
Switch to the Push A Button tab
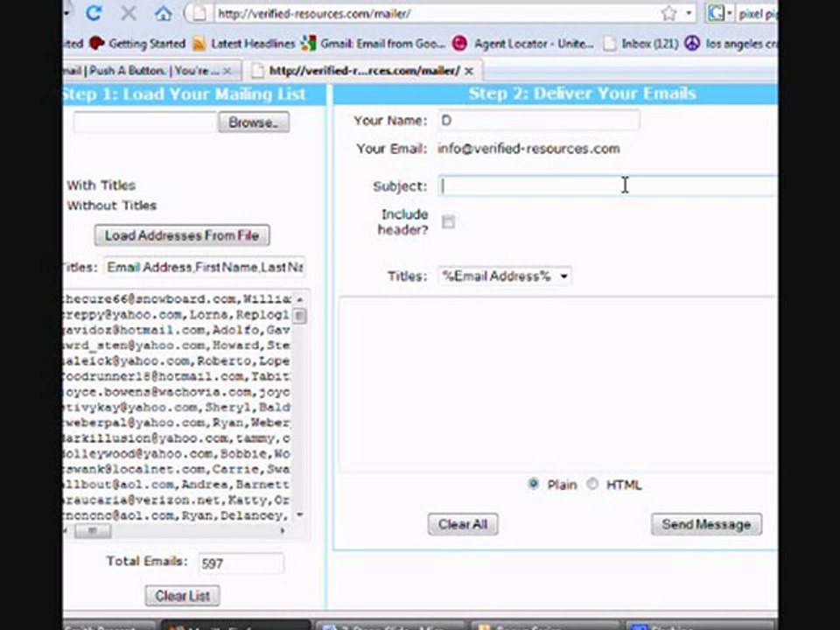tap(142, 71)
